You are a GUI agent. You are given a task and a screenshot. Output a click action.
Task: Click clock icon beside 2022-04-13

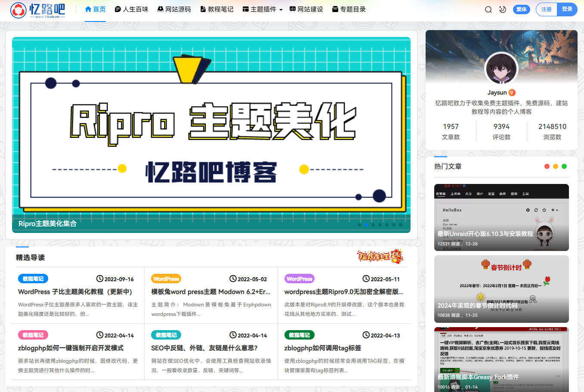click(x=366, y=335)
